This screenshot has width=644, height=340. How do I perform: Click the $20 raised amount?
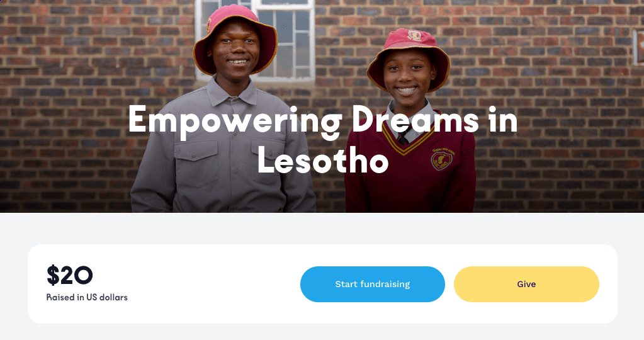pyautogui.click(x=70, y=275)
